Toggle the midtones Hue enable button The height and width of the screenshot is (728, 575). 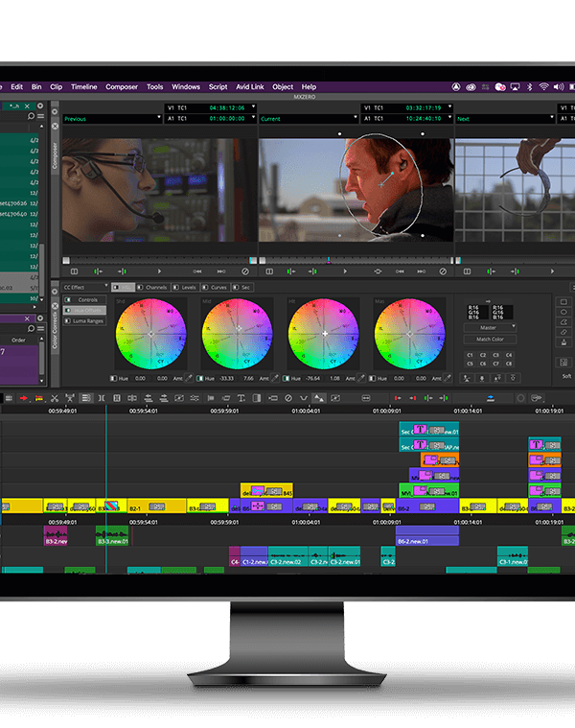[199, 379]
